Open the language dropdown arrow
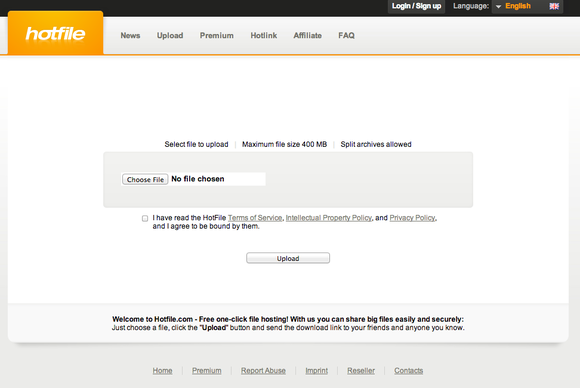The width and height of the screenshot is (580, 388). [x=498, y=6]
